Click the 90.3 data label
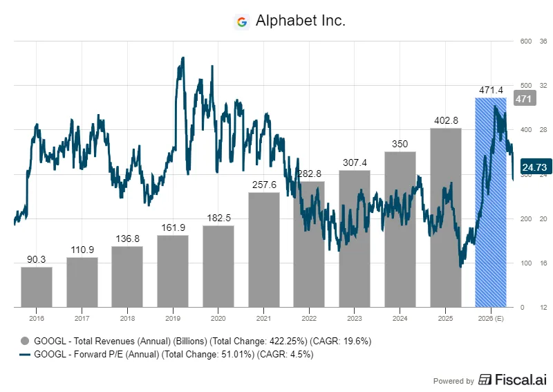Viewport: 553px width, 392px height. [x=36, y=259]
